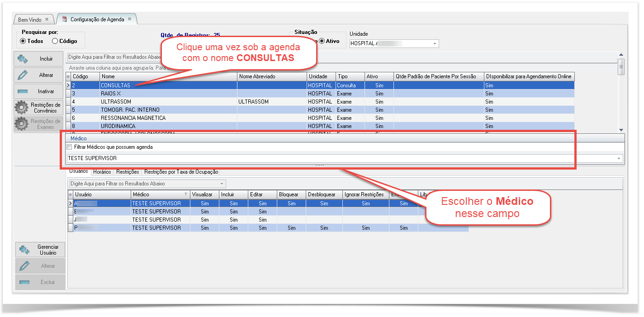Switch to the Horários tab
The height and width of the screenshot is (317, 644).
102,172
